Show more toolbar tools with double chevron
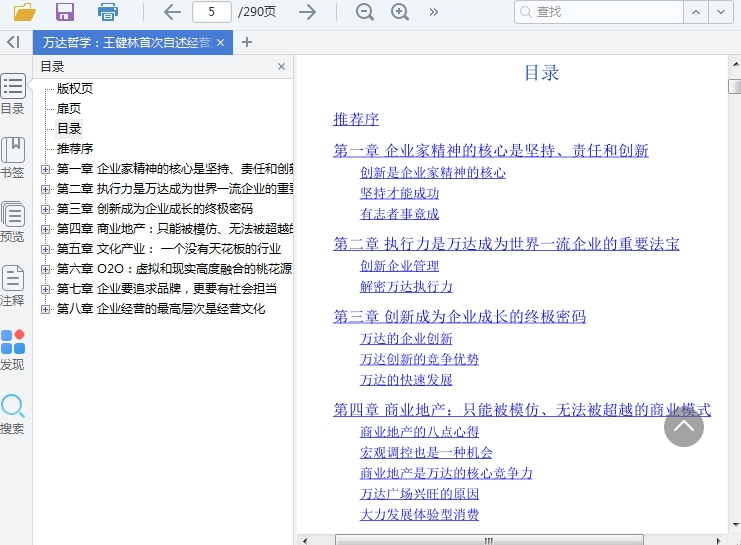Viewport: 741px width, 545px height. click(433, 12)
